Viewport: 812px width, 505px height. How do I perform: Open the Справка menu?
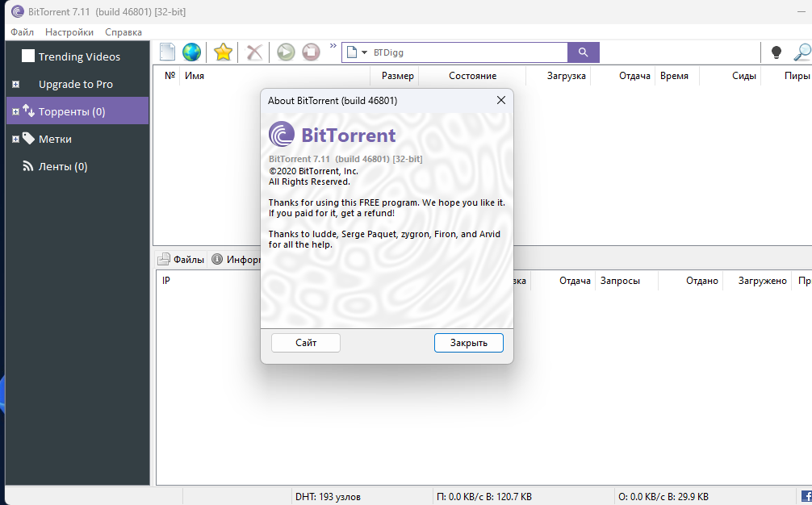coord(123,32)
